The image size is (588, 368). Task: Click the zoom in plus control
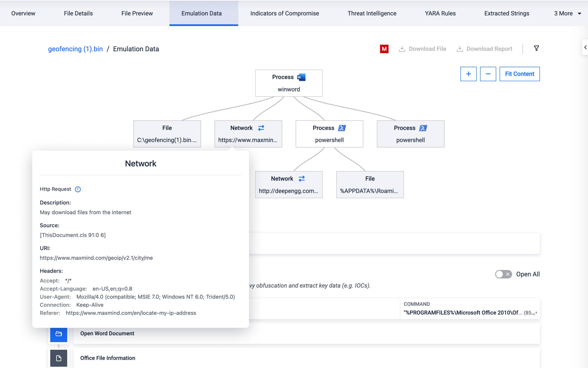click(469, 74)
